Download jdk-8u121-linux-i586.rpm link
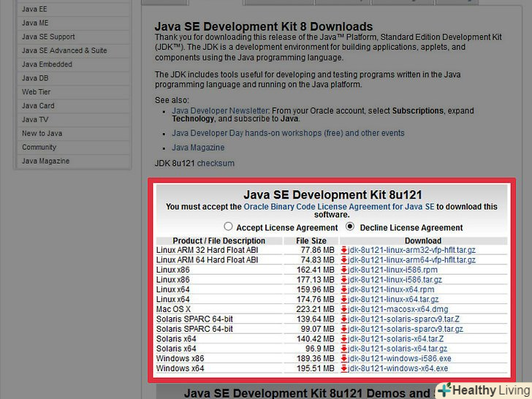 pyautogui.click(x=393, y=270)
